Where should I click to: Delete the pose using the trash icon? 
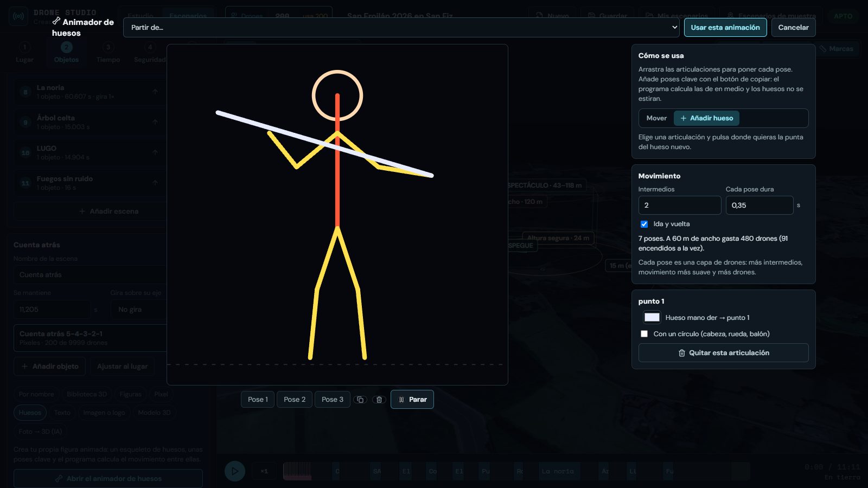(x=379, y=400)
